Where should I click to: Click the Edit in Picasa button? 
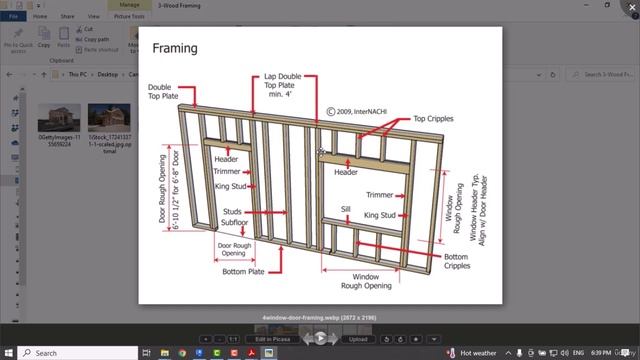pyautogui.click(x=273, y=339)
